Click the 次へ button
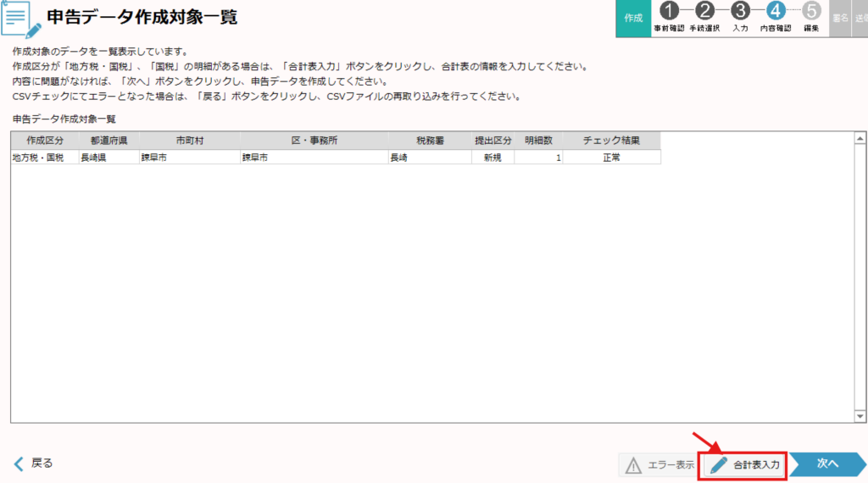The image size is (868, 483). click(827, 464)
